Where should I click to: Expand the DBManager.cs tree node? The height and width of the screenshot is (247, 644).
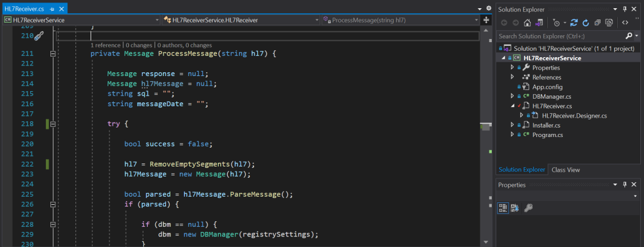(x=512, y=96)
